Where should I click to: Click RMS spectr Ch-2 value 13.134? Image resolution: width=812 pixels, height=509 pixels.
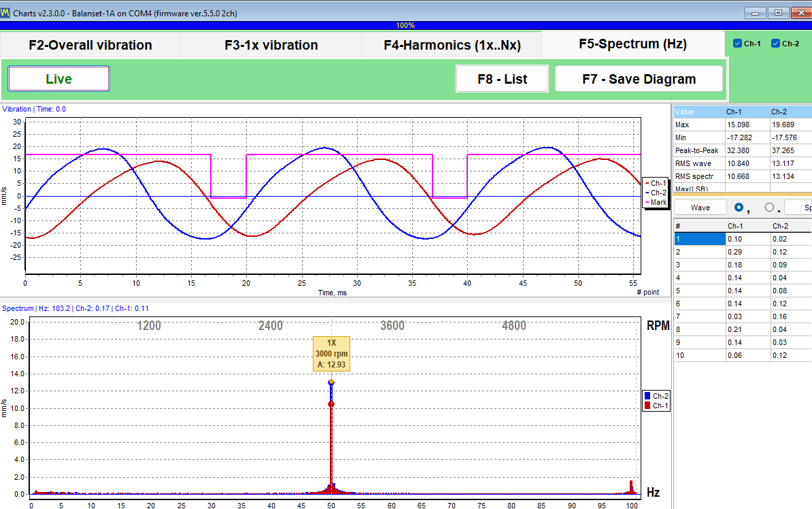coord(783,176)
